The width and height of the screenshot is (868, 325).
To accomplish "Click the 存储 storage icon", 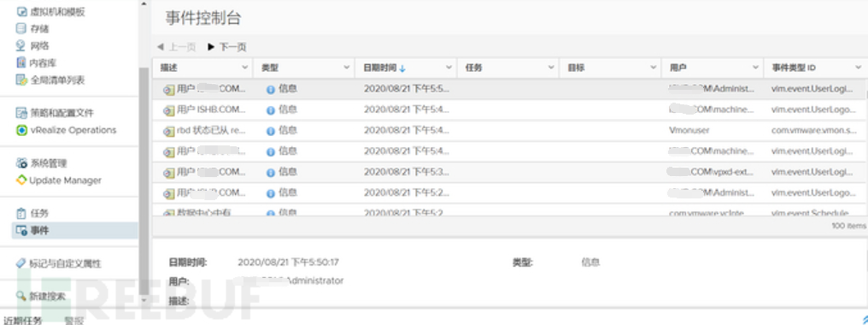I will (x=21, y=29).
